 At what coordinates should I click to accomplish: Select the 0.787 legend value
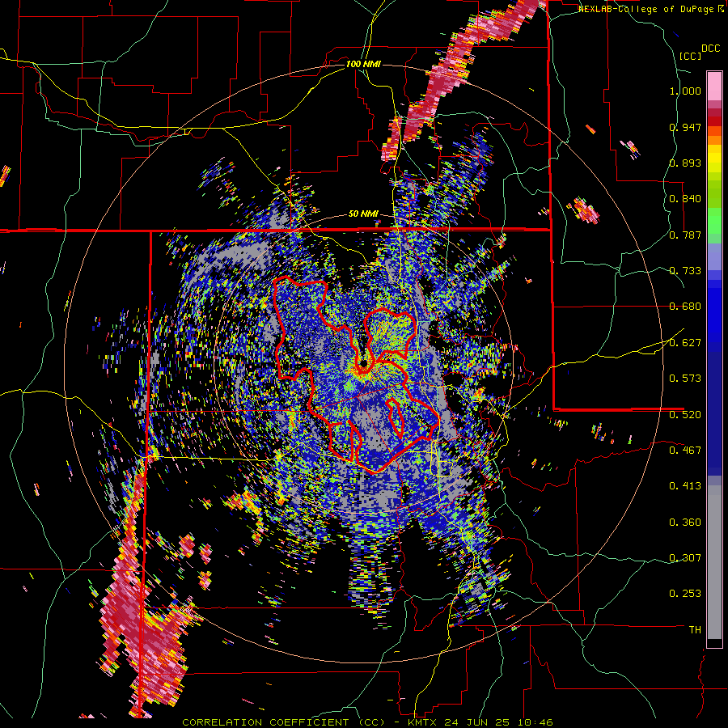685,235
